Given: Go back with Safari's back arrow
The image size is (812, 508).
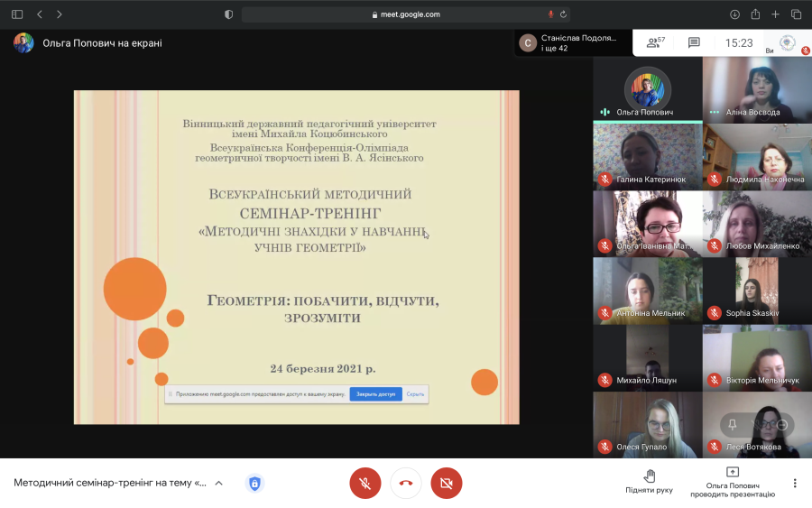Looking at the screenshot, I should coord(40,14).
